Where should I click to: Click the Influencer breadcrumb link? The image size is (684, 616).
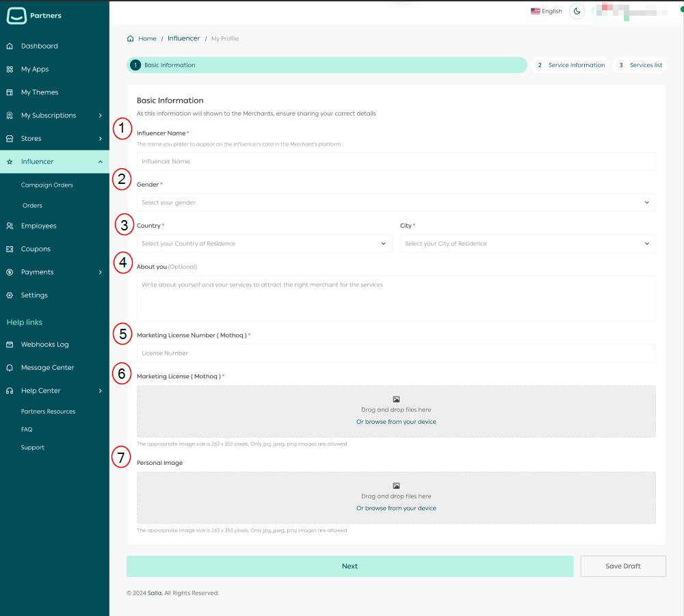click(183, 38)
